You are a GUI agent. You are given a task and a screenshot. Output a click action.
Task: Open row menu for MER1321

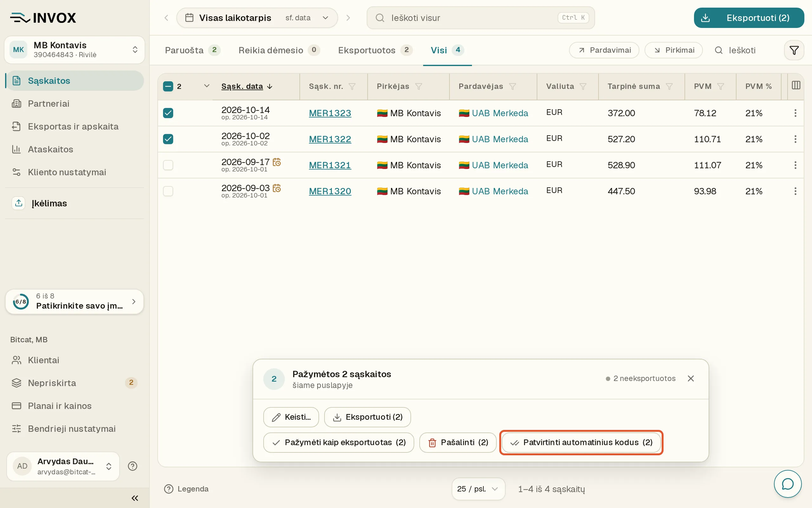tap(795, 165)
